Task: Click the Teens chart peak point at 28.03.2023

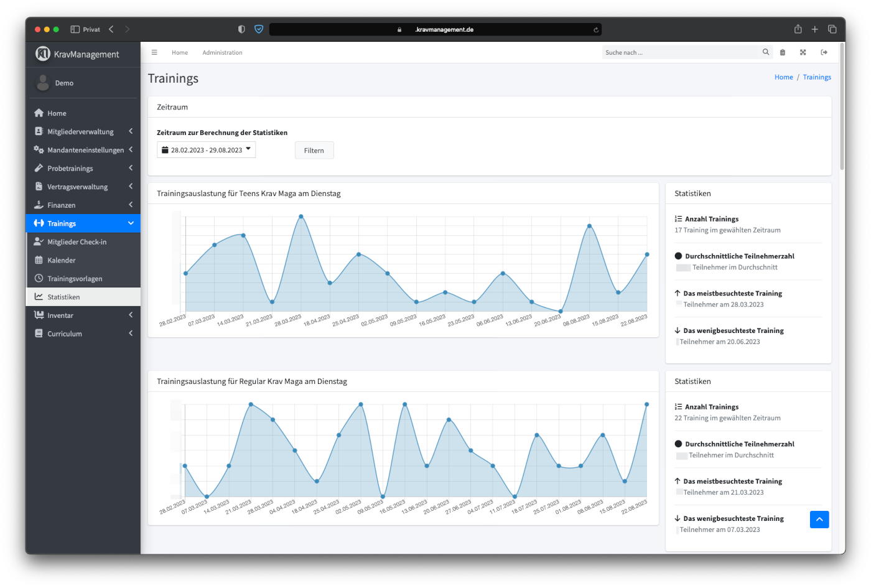Action: click(x=301, y=217)
